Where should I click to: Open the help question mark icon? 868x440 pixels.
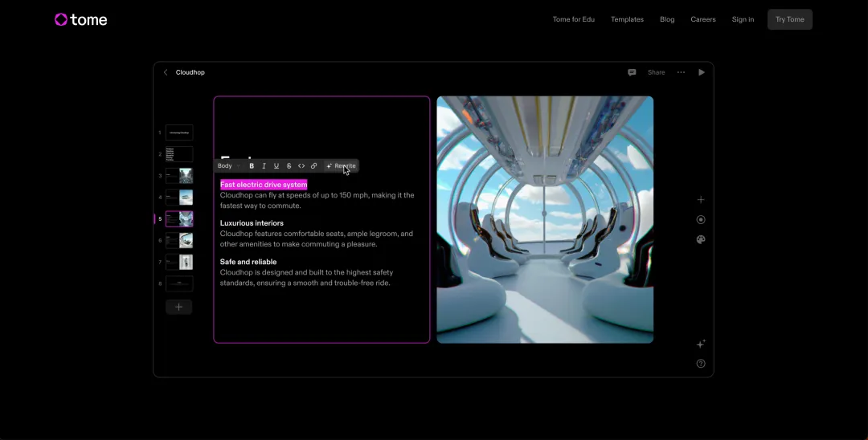(701, 364)
